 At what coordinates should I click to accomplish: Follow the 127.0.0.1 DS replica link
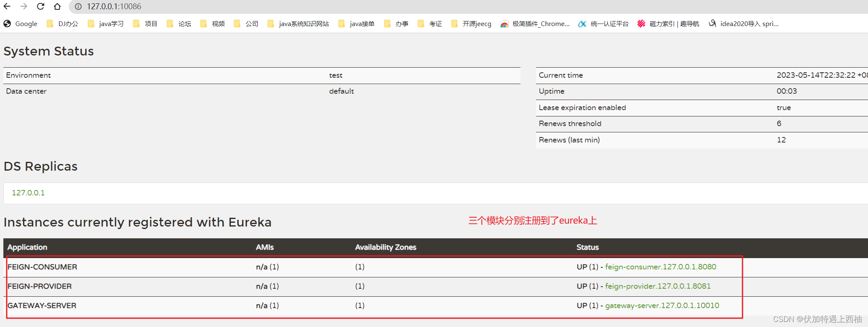28,193
